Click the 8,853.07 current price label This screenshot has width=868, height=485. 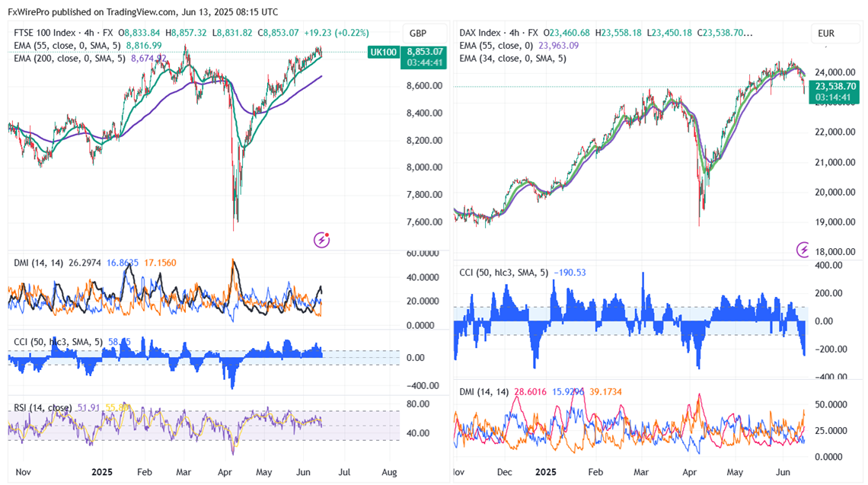(424, 52)
